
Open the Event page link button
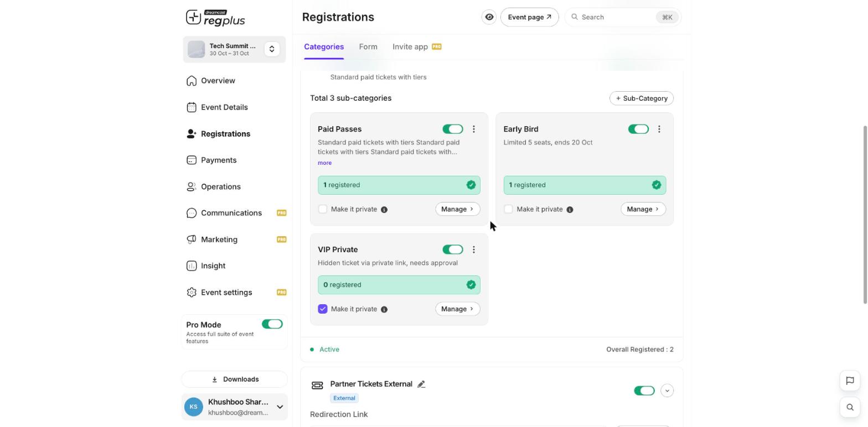[530, 17]
